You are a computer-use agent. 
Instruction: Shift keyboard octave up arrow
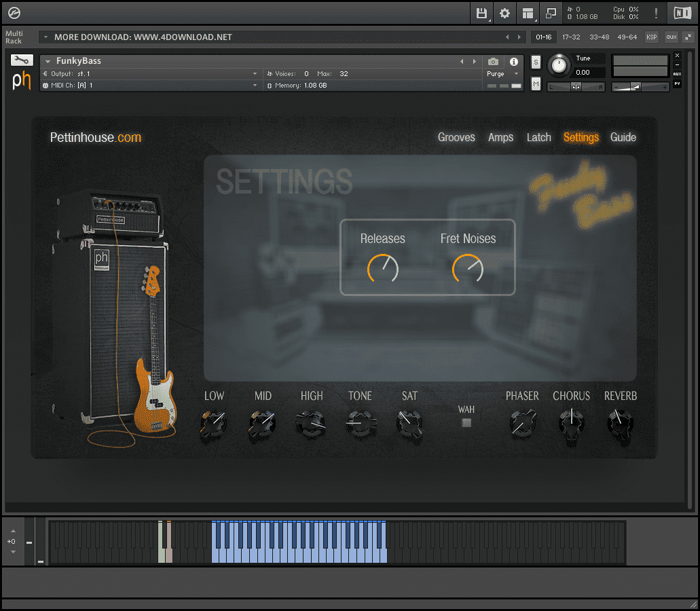click(x=13, y=531)
